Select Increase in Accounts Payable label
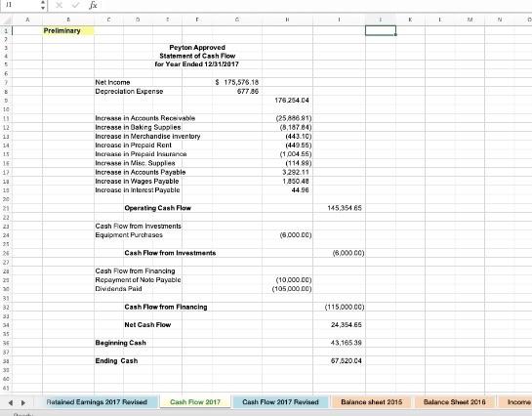The height and width of the screenshot is (416, 532). click(141, 173)
